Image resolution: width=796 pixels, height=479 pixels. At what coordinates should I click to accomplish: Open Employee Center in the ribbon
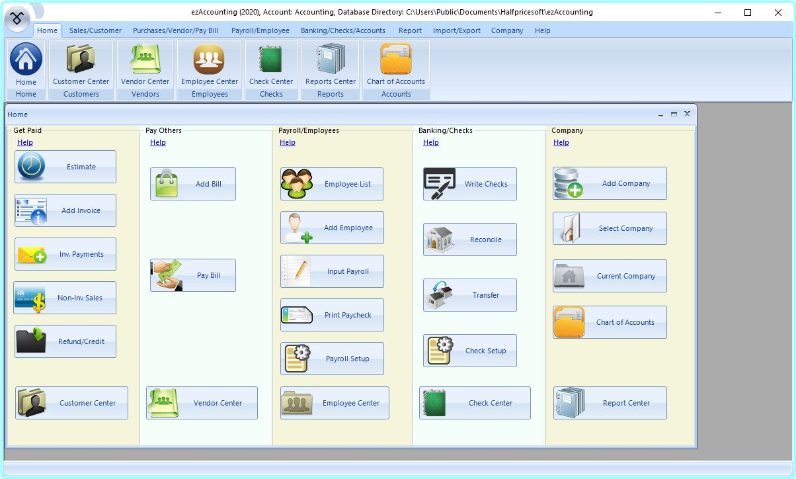(208, 65)
